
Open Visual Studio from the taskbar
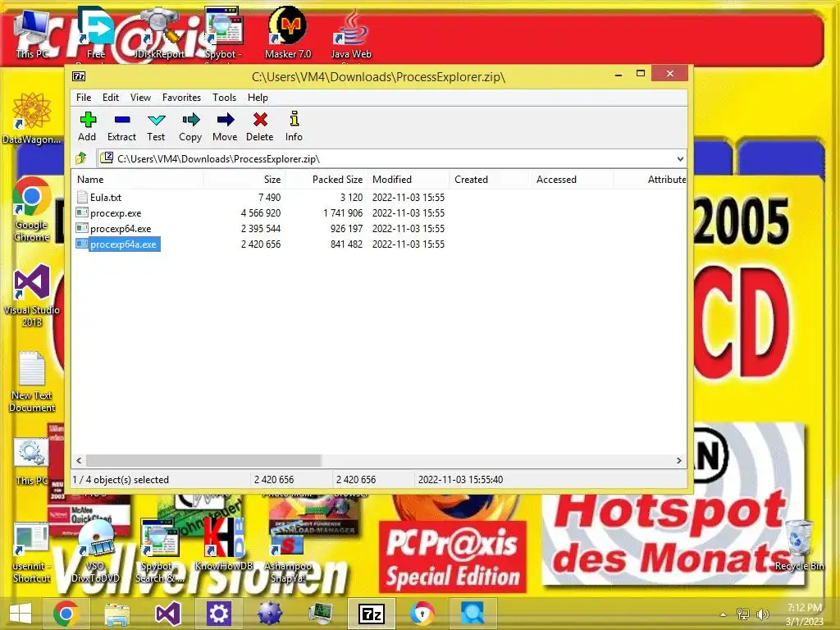[x=167, y=614]
